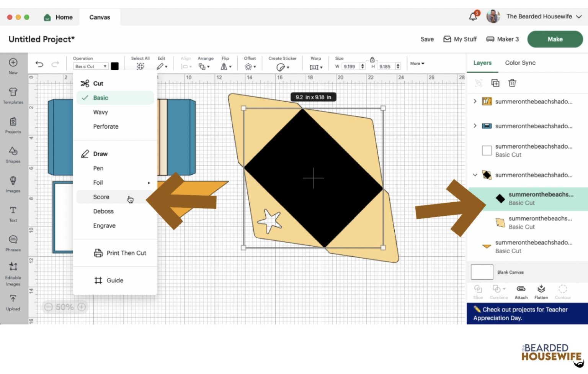The width and height of the screenshot is (588, 374).
Task: Open the Text tool
Action: 13,213
